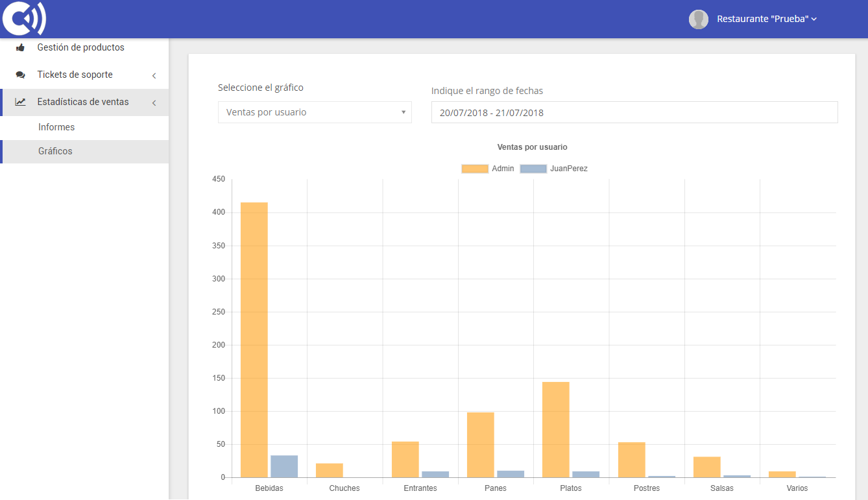Viewport: 868px width, 500px height.
Task: Hide the JuanPerez series via the legend
Action: [x=568, y=168]
